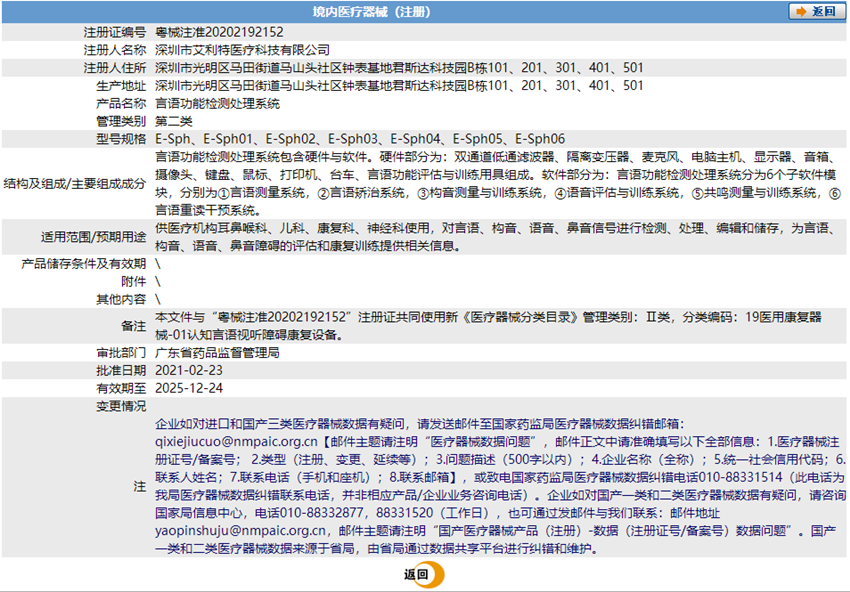Select approving department 广东省药品监督管理局
850x592 pixels.
click(217, 353)
